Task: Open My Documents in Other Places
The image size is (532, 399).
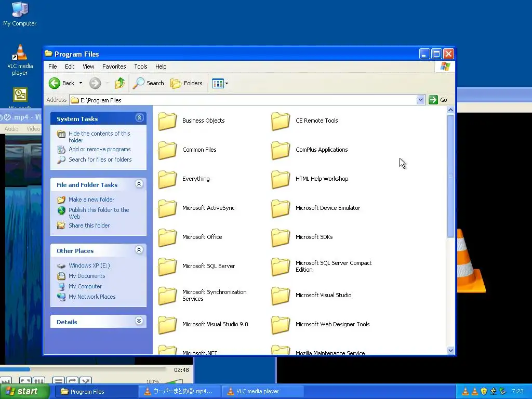Action: (87, 276)
